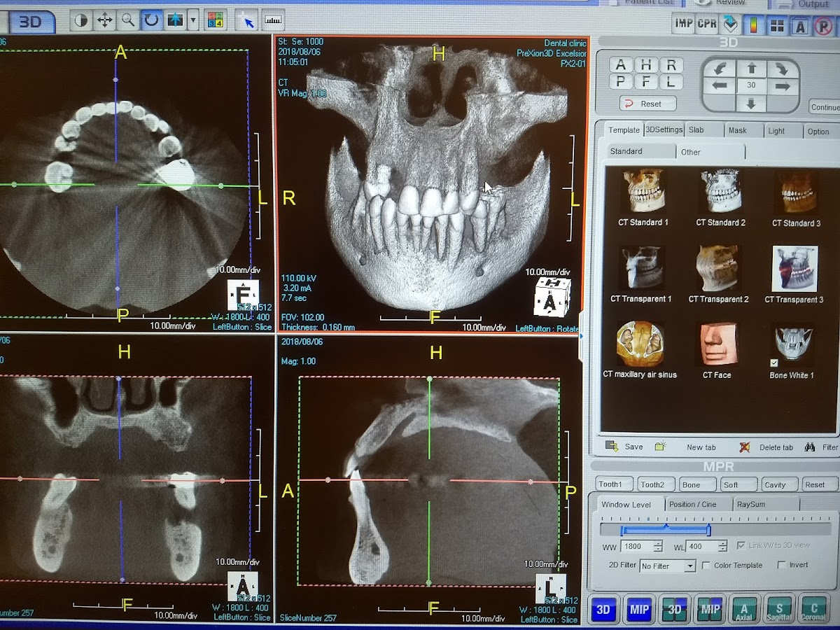Select the magnifier zoom tool
Image resolution: width=840 pixels, height=630 pixels.
(128, 20)
